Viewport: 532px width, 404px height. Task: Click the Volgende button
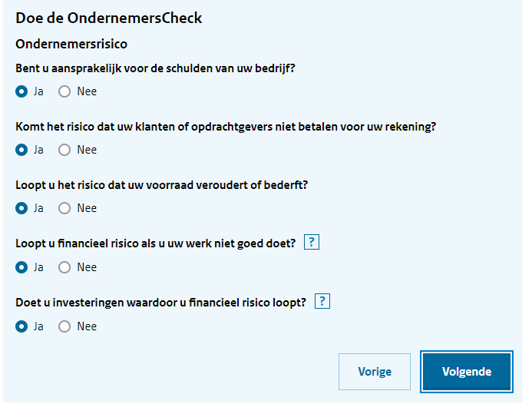click(467, 372)
